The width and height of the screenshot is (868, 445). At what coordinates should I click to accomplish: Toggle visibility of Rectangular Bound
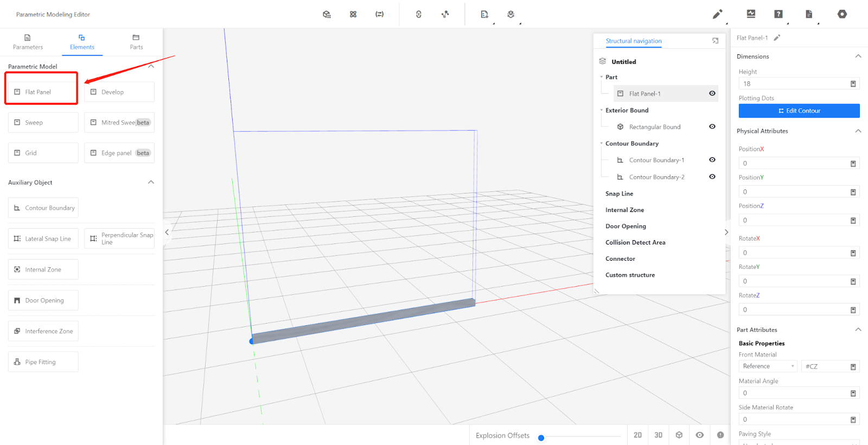(712, 127)
